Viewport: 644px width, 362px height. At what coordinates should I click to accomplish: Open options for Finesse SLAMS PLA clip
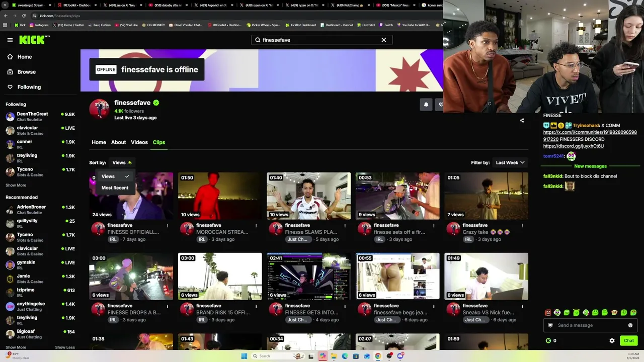coord(345,226)
